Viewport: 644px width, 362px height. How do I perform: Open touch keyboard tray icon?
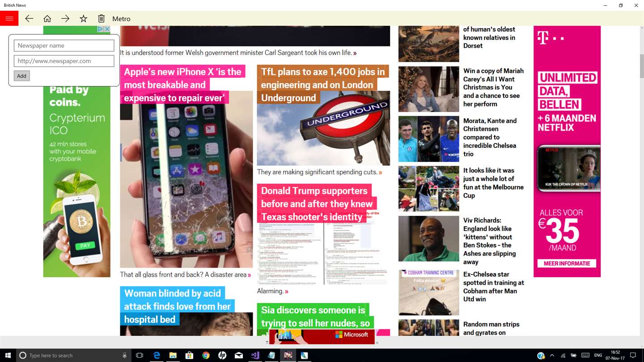(x=585, y=355)
